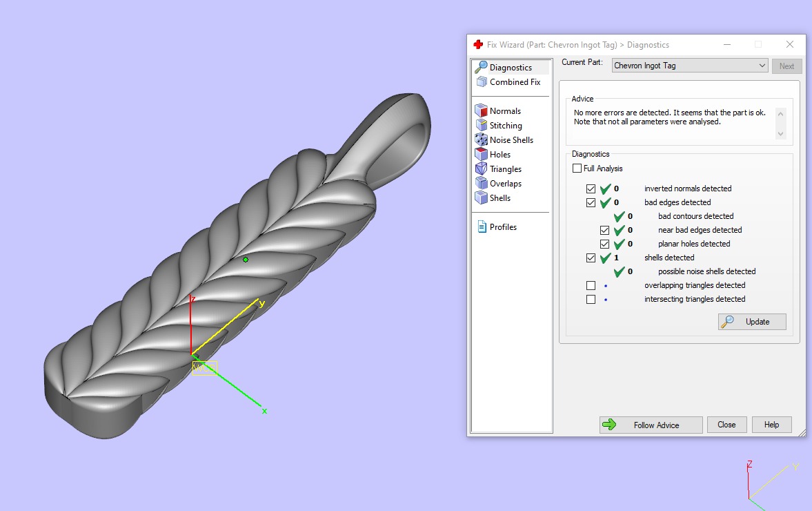Enable overlapping triangles detected checkbox
The height and width of the screenshot is (511, 812).
pos(591,286)
